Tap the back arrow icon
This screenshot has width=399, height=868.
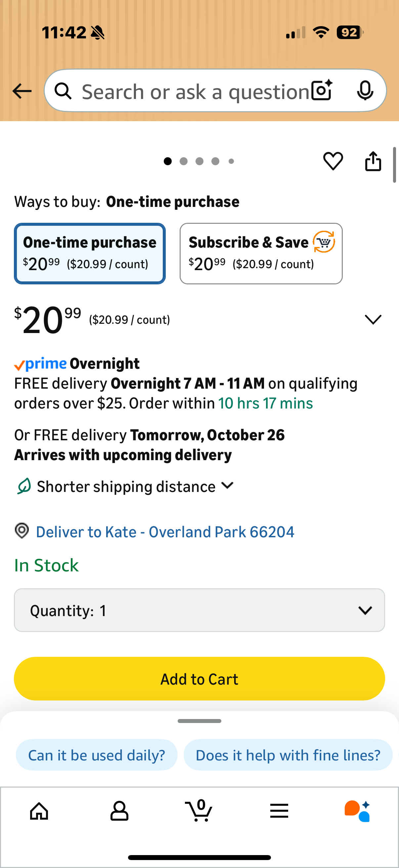click(x=22, y=91)
